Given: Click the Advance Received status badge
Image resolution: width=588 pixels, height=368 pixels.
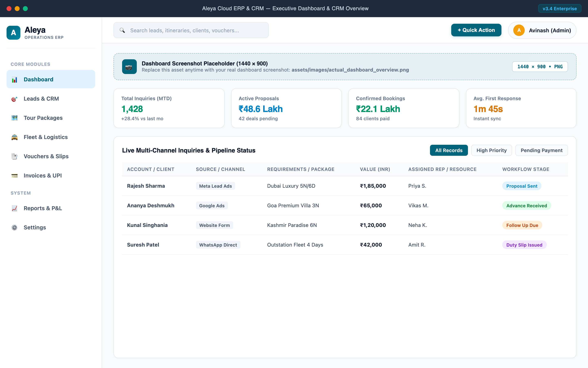Looking at the screenshot, I should [527, 206].
